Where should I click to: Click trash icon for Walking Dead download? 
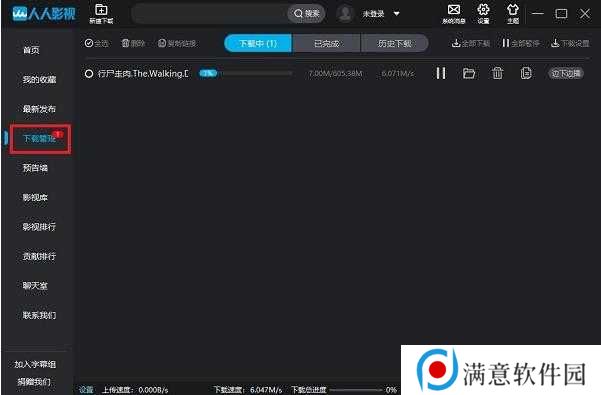click(x=498, y=73)
